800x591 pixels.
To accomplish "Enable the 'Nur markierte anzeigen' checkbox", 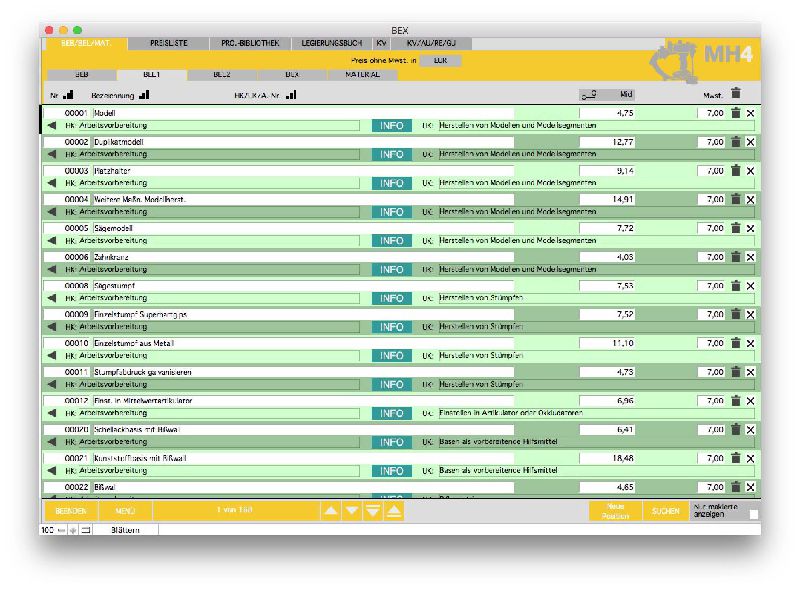I will coord(754,514).
